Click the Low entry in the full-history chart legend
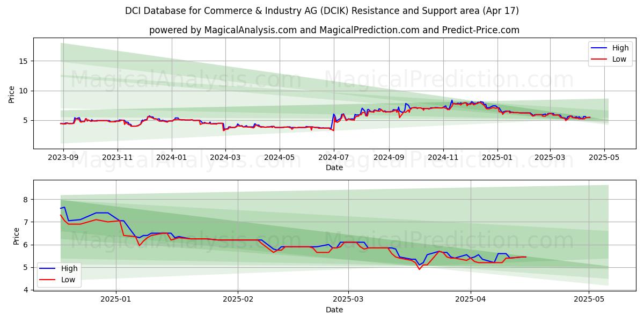 (x=611, y=59)
